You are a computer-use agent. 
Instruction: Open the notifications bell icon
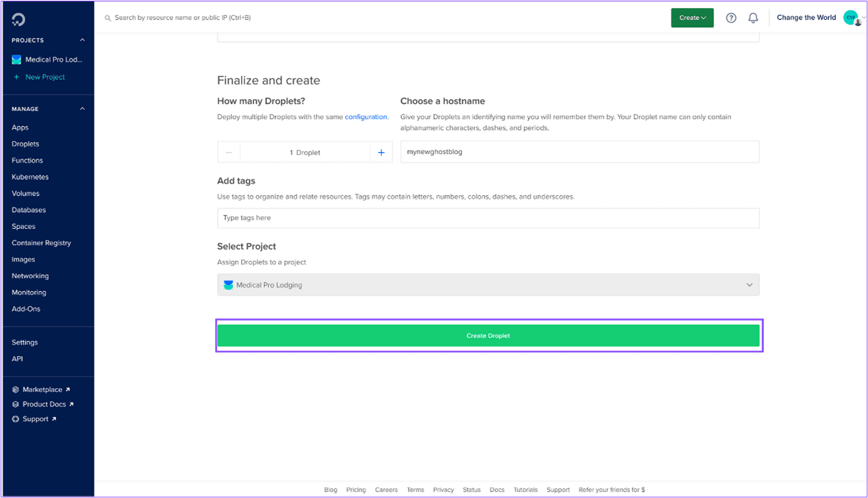pos(753,18)
